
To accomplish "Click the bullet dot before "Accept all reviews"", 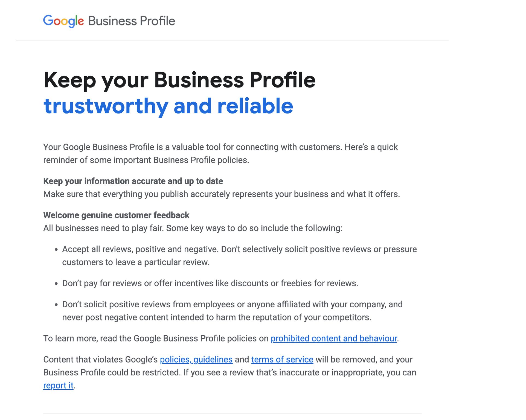I will click(56, 250).
